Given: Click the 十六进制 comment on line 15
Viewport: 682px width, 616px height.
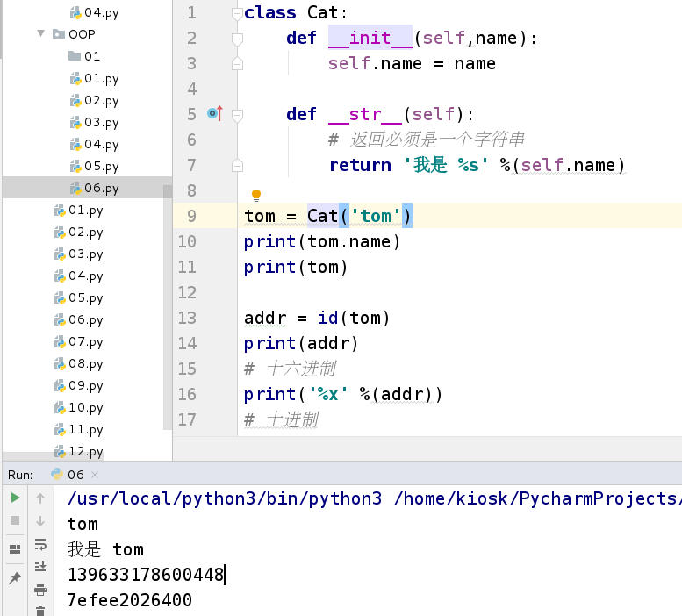Looking at the screenshot, I should [290, 369].
